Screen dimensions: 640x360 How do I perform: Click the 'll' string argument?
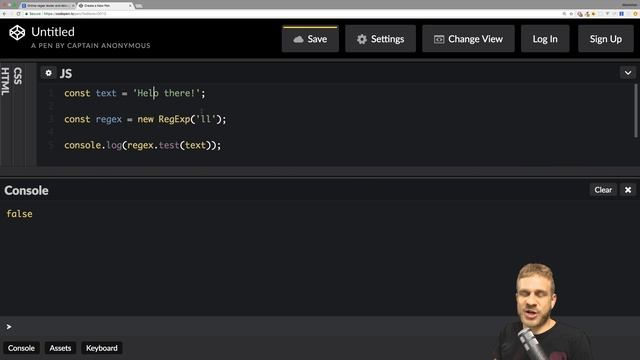point(206,119)
